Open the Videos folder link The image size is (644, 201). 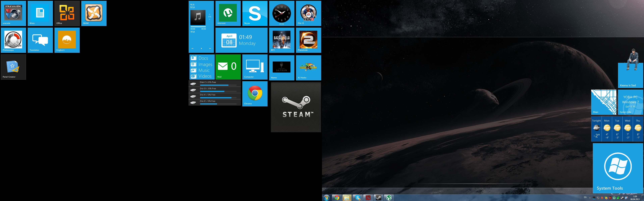(x=201, y=76)
